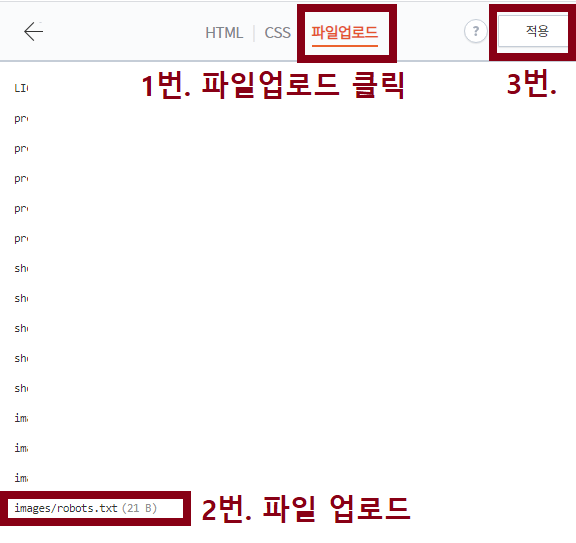The height and width of the screenshot is (543, 576).
Task: Open the question mark help icon
Action: (x=476, y=31)
